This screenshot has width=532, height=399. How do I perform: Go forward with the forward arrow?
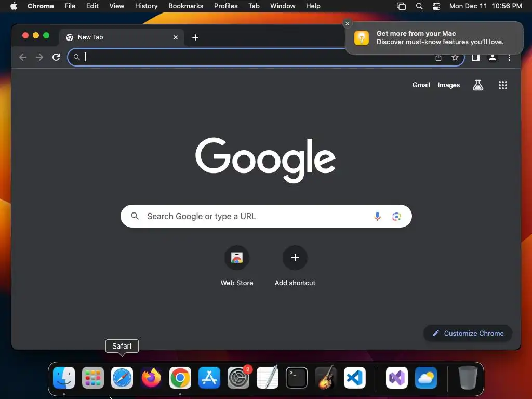(39, 57)
